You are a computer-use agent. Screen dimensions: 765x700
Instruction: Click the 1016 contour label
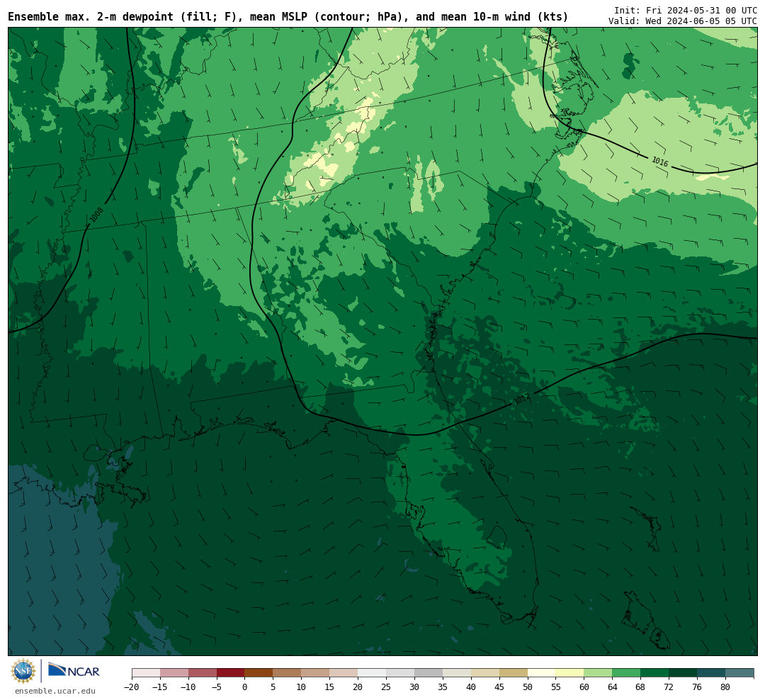tap(659, 162)
